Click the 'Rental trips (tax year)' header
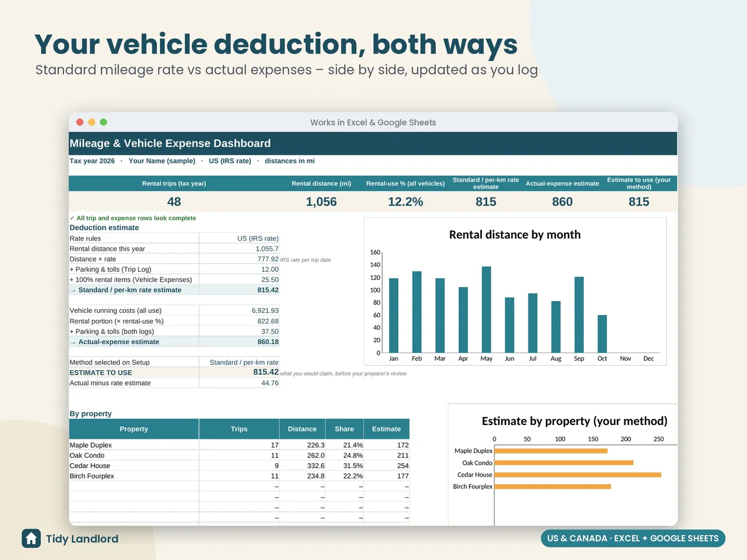The width and height of the screenshot is (747, 560). (x=174, y=184)
